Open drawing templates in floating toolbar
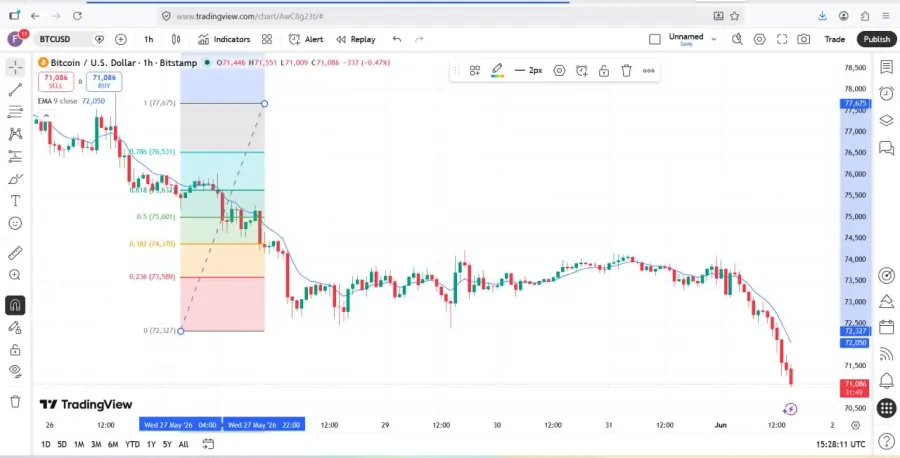This screenshot has width=900, height=458. (475, 71)
